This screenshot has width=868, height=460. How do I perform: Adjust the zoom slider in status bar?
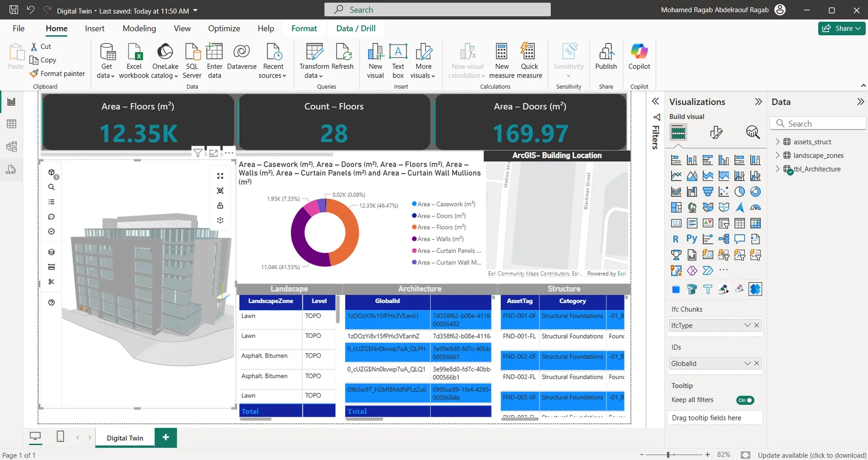click(668, 455)
